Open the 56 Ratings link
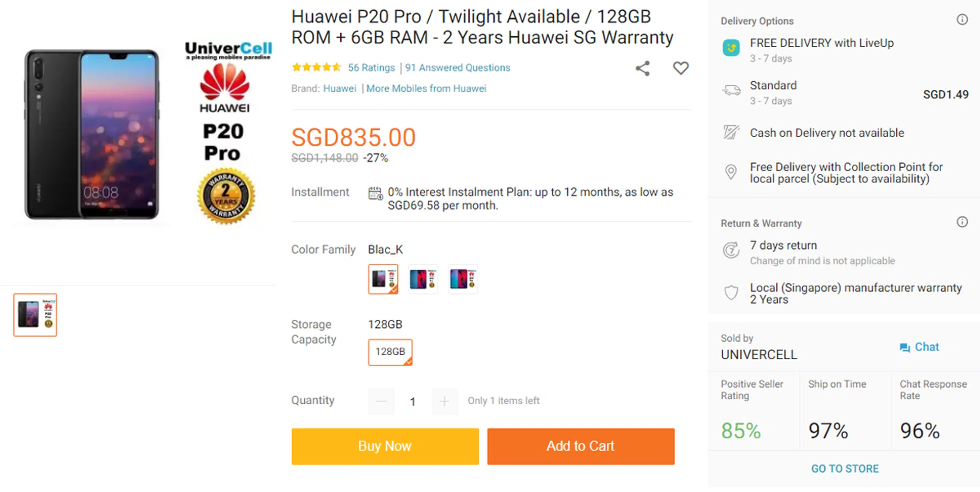Screen dimensions: 980x492 click(x=371, y=68)
